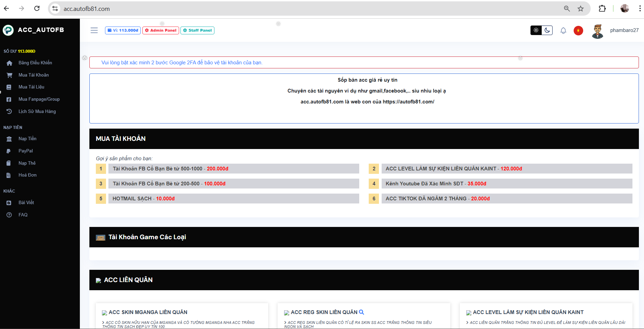This screenshot has width=644, height=329.
Task: Bookmark this page with the star icon
Action: click(580, 9)
